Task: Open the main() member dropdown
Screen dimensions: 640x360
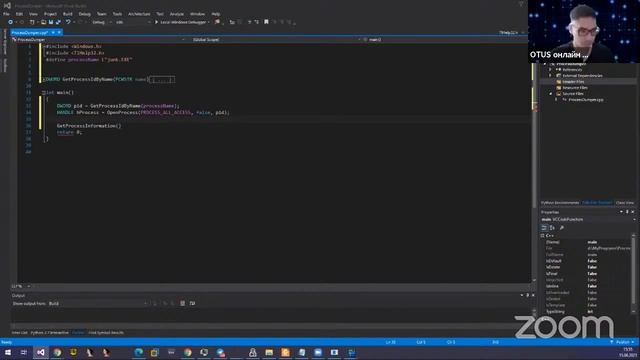Action: click(x=447, y=40)
